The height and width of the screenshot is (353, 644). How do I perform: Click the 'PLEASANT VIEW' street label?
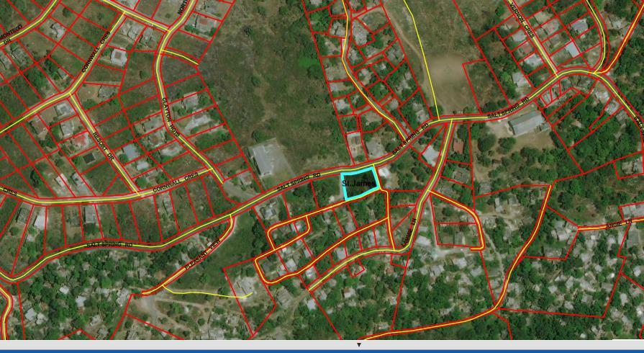point(202,254)
